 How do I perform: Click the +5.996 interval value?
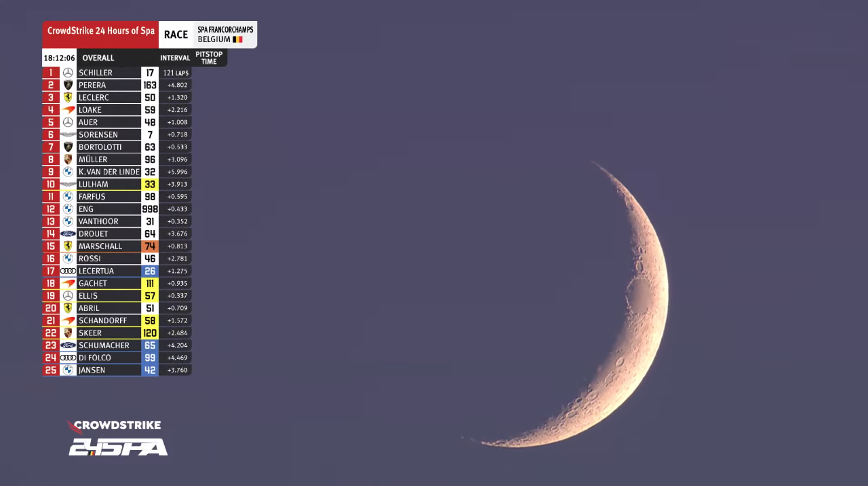(177, 172)
